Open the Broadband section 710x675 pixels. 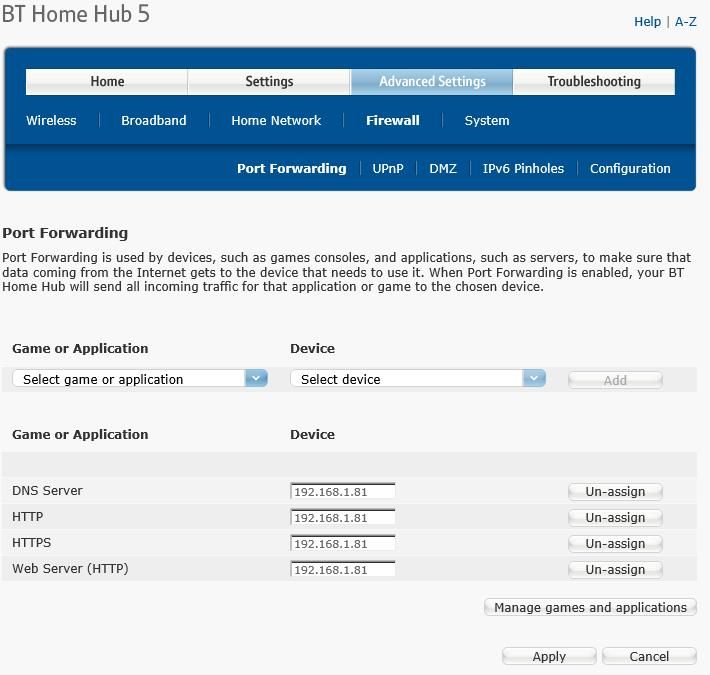(154, 120)
